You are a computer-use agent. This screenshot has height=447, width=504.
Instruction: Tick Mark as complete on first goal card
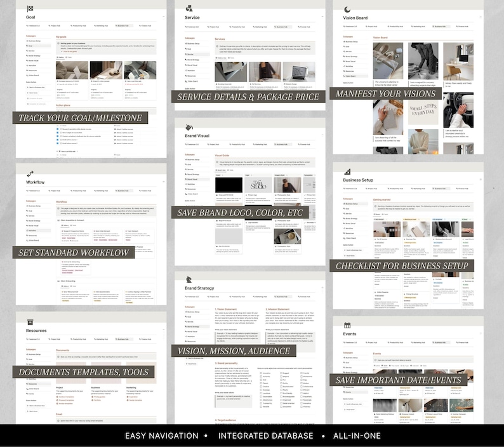[x=58, y=98]
